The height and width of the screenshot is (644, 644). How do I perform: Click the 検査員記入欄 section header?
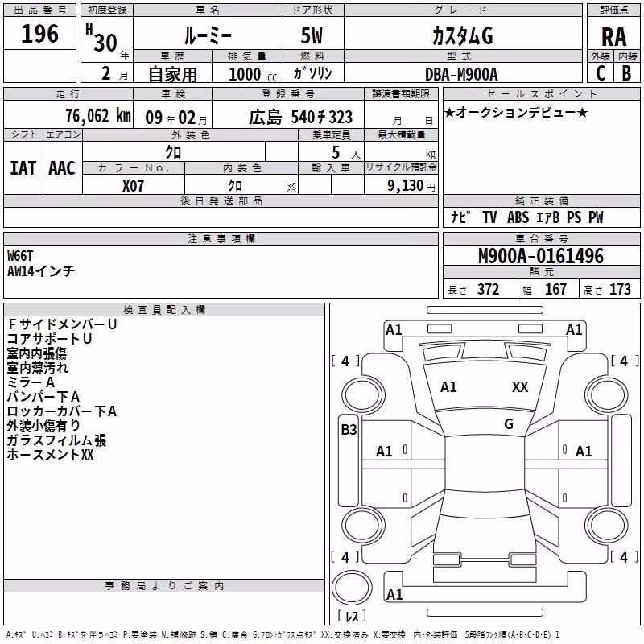pyautogui.click(x=164, y=310)
